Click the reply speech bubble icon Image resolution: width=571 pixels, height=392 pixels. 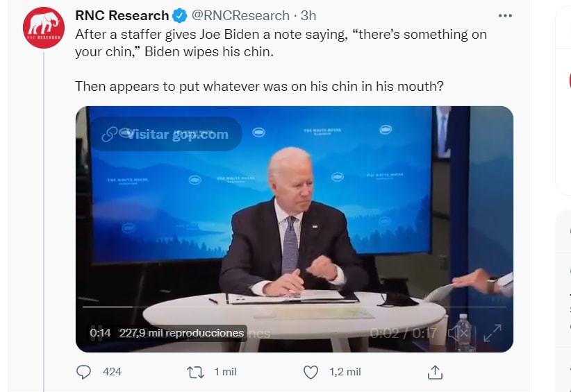[x=83, y=372]
